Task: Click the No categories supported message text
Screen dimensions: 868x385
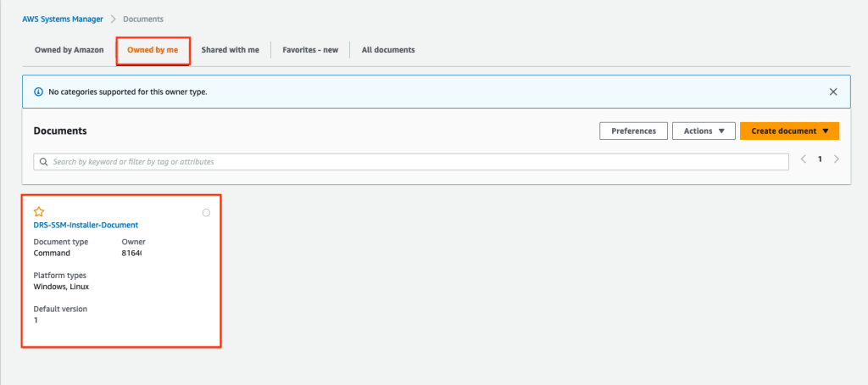Action: pos(128,92)
